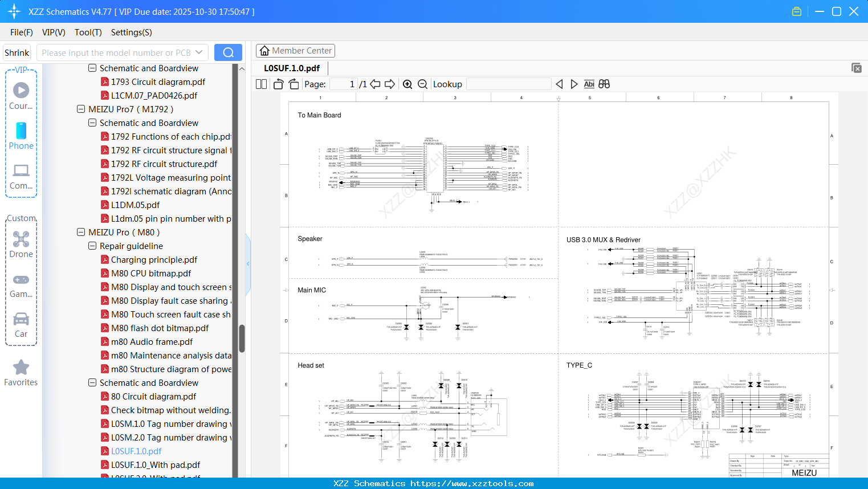Viewport: 868px width, 489px height.
Task: Click the tree scroll-up arrow
Action: point(242,69)
